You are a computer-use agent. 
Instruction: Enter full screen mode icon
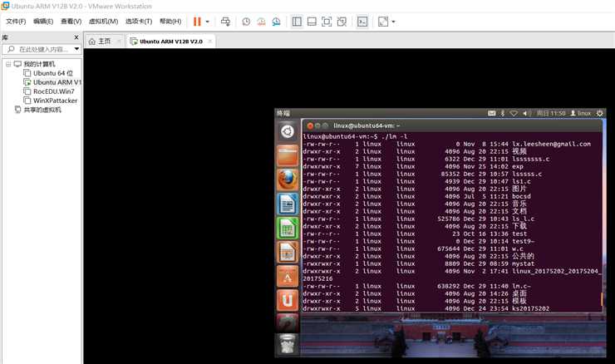pos(327,22)
